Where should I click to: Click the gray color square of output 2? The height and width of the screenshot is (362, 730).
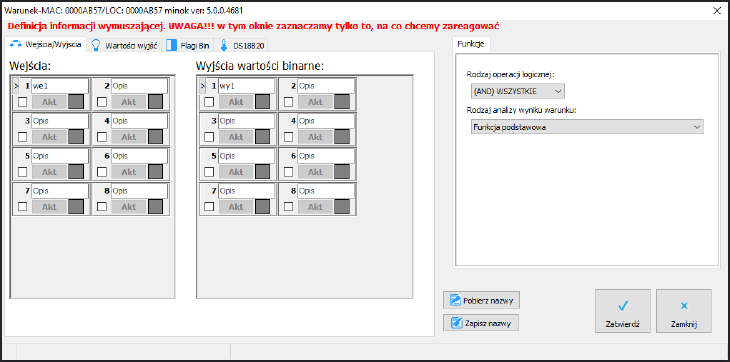click(342, 102)
